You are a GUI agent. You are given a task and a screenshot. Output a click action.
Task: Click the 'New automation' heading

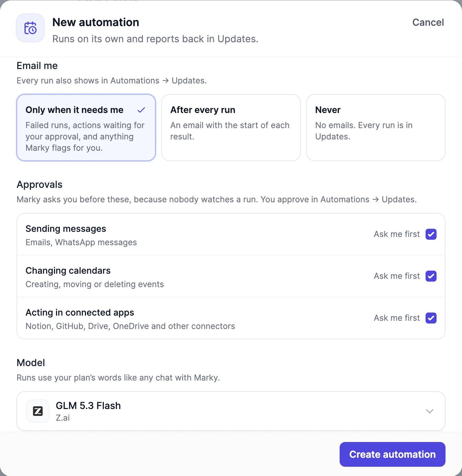pos(96,22)
